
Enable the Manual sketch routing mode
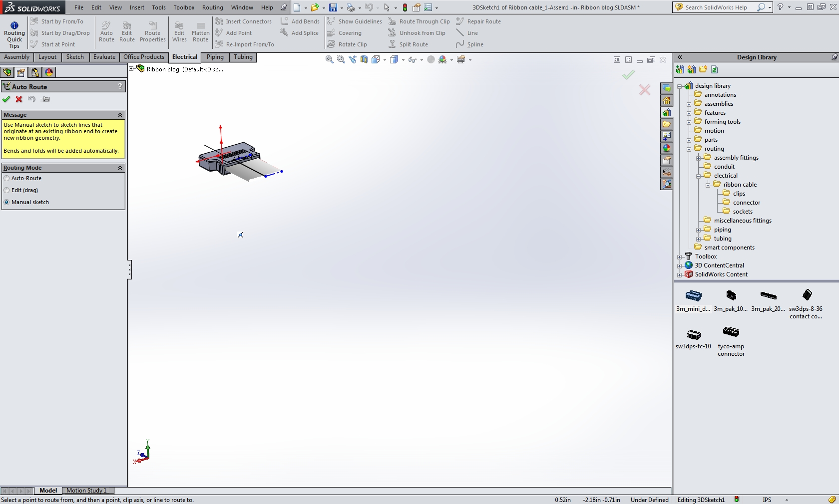click(6, 202)
